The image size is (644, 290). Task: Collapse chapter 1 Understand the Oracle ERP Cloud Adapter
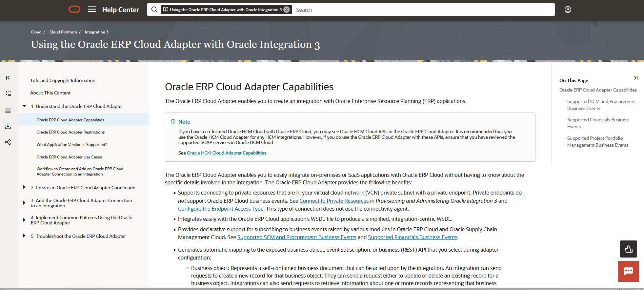(x=24, y=106)
